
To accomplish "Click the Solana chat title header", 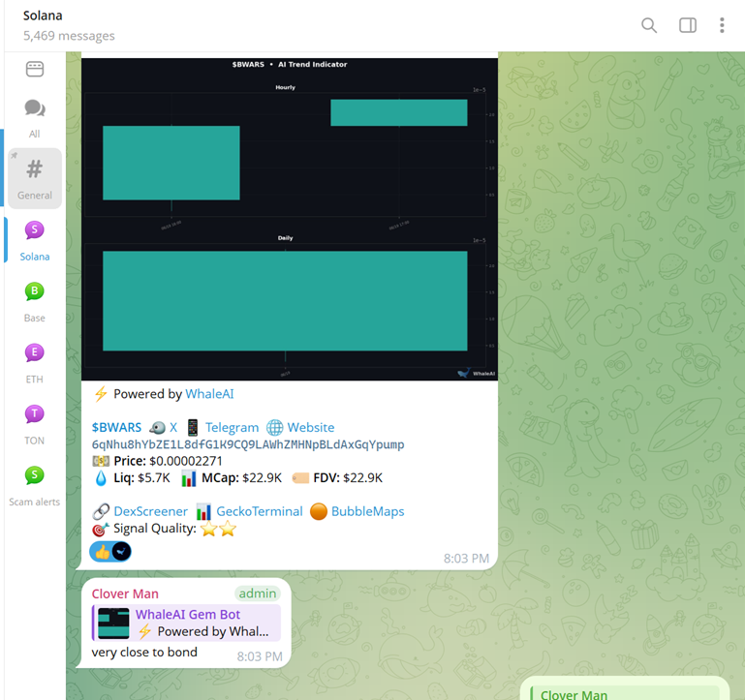I will [43, 15].
